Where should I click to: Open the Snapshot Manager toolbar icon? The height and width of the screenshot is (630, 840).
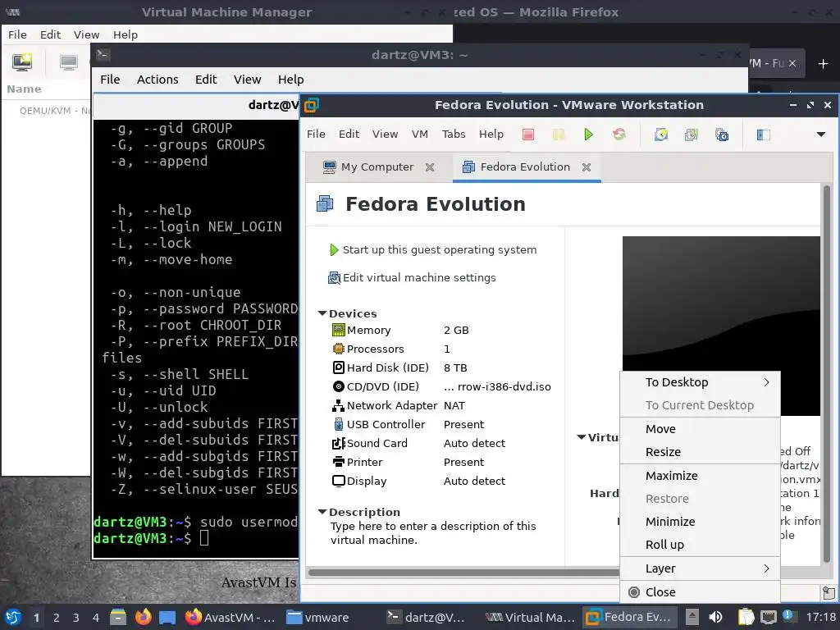pos(722,135)
